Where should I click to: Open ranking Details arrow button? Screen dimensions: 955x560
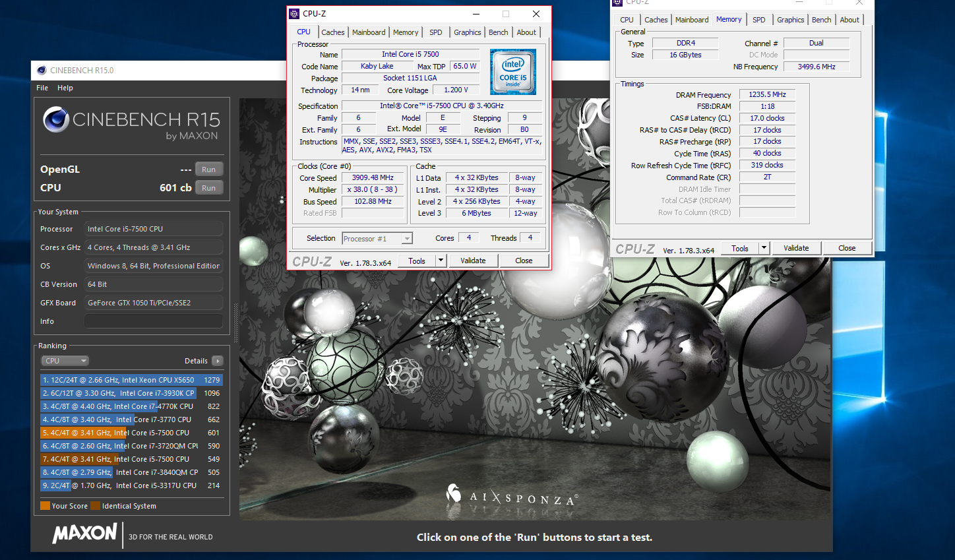pyautogui.click(x=218, y=361)
